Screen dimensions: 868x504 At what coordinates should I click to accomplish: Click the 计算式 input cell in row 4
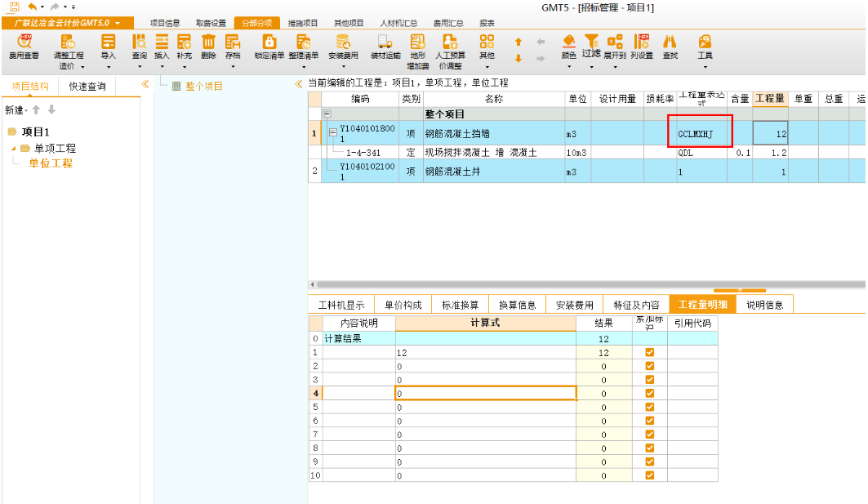click(x=486, y=393)
